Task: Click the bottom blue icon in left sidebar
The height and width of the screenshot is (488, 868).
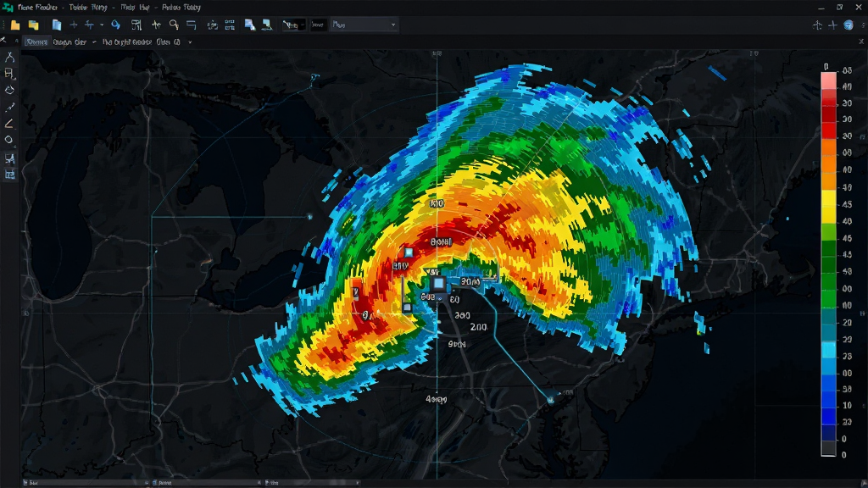Action: (9, 175)
